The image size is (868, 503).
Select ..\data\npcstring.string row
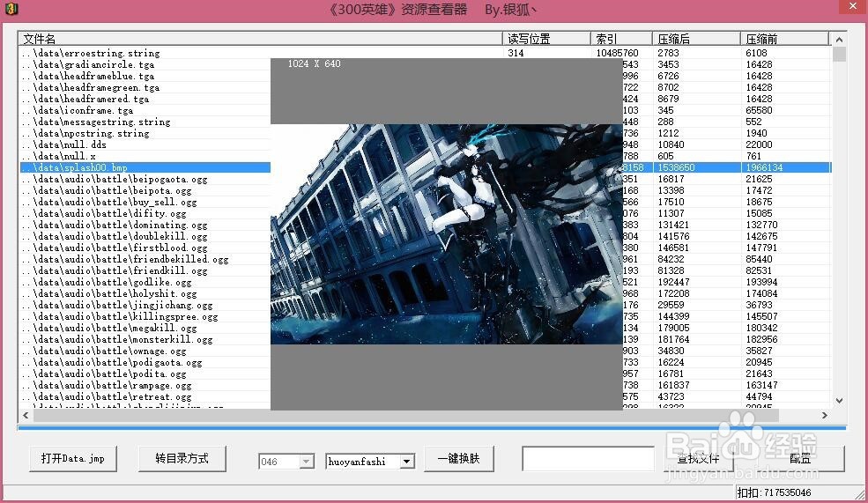(x=145, y=133)
